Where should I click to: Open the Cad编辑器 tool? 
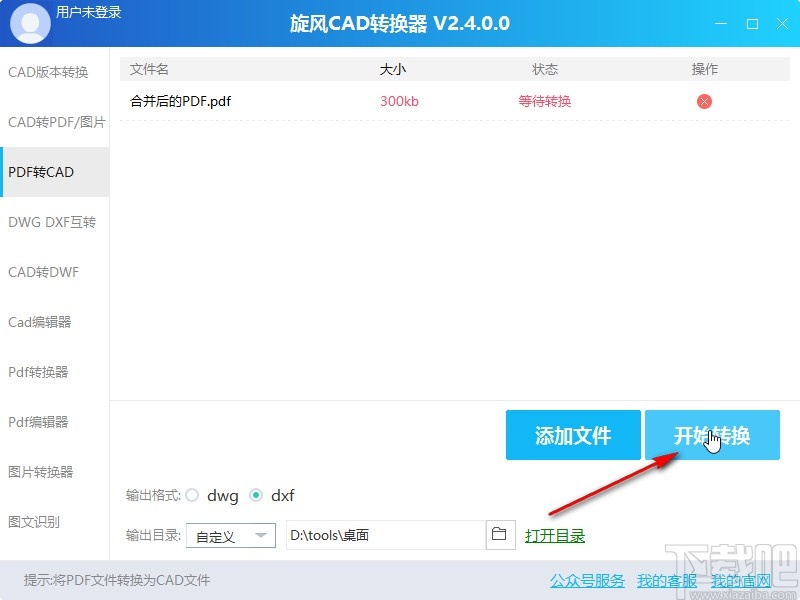(41, 322)
